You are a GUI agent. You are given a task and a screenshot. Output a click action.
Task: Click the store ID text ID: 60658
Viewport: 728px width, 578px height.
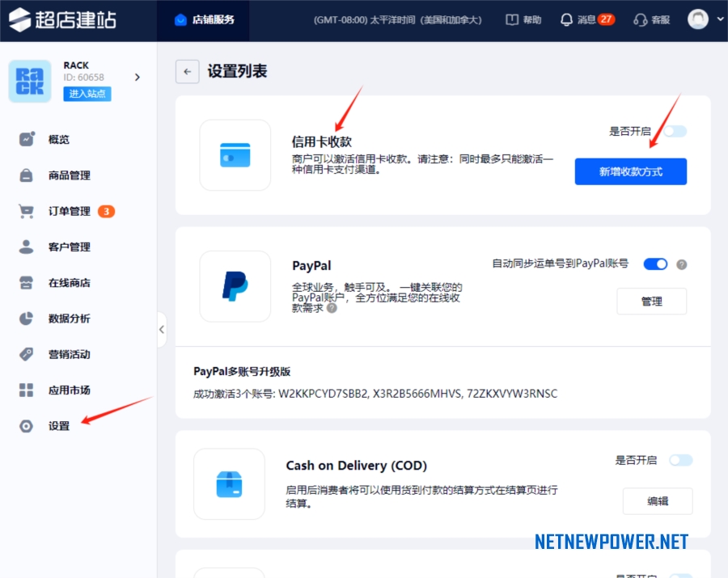(83, 77)
